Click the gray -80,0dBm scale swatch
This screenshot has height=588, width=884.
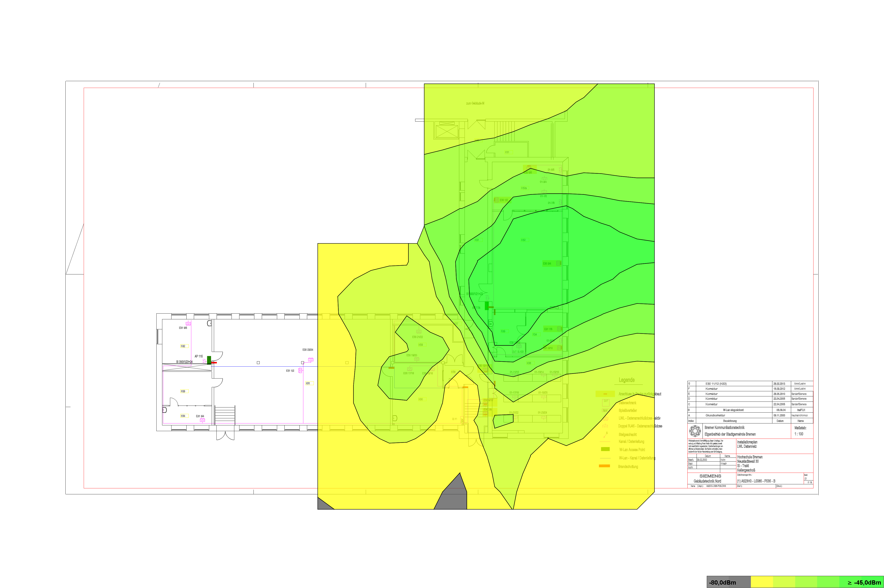pos(728,582)
